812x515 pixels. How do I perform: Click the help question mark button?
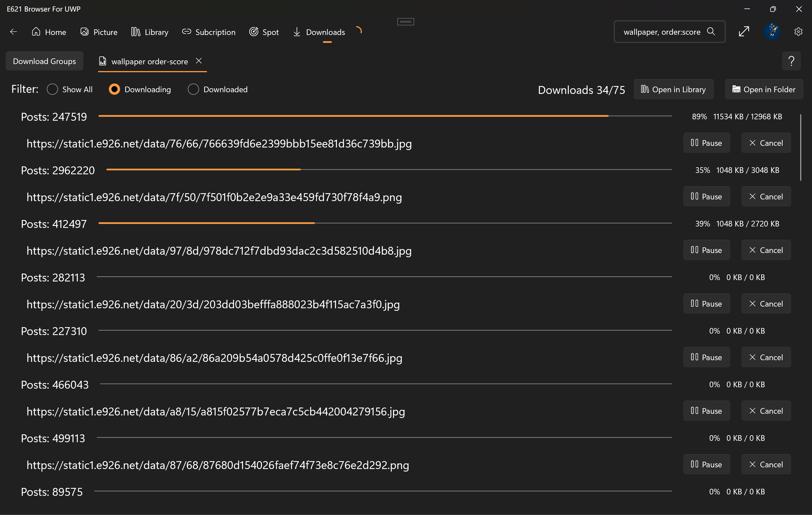click(791, 61)
